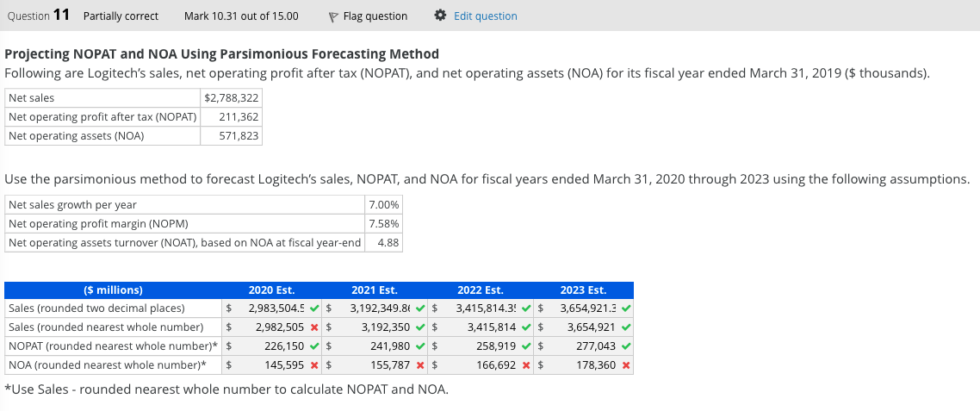This screenshot has height=411, width=980.
Task: Click the Net sales growth per year label
Action: 72,204
